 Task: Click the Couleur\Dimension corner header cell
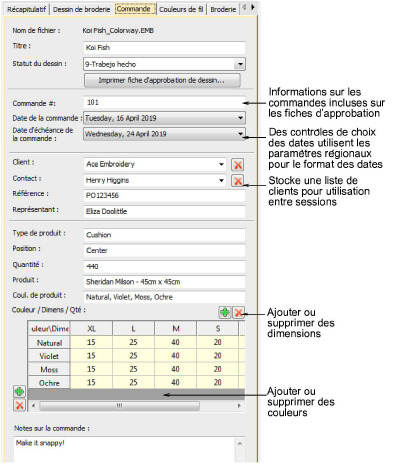click(49, 329)
